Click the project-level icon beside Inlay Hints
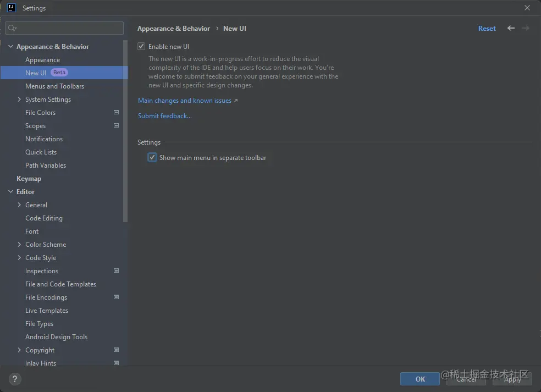Image resolution: width=541 pixels, height=392 pixels. point(116,363)
